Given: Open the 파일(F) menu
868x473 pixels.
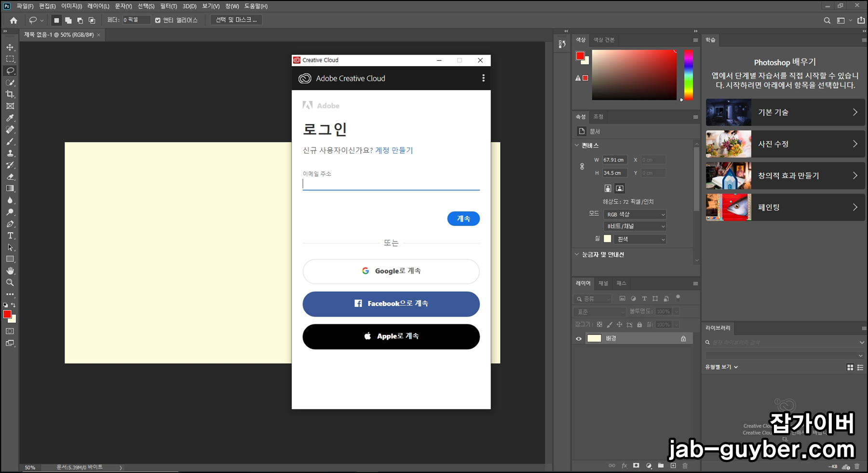Looking at the screenshot, I should 25,6.
